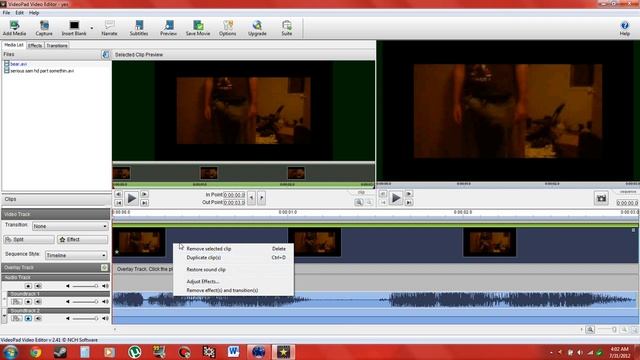Screen dimensions: 640x360
Task: Play the sequence preview
Action: coord(396,198)
